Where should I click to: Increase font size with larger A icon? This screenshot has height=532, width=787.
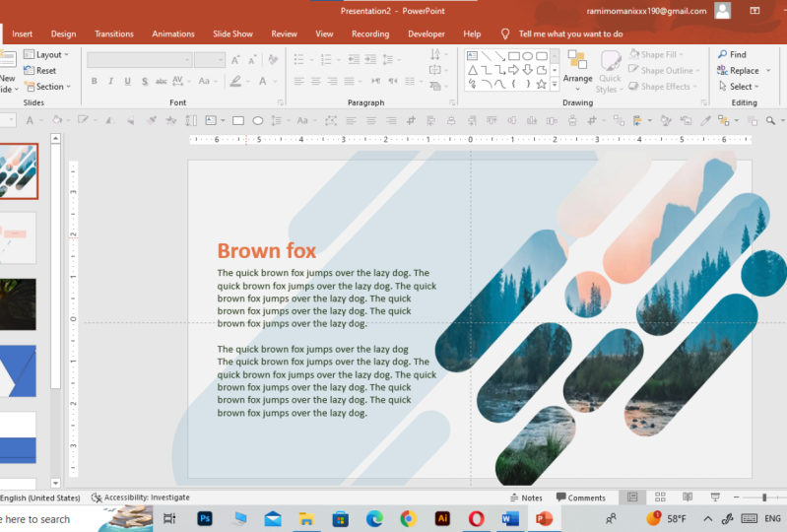click(x=235, y=60)
